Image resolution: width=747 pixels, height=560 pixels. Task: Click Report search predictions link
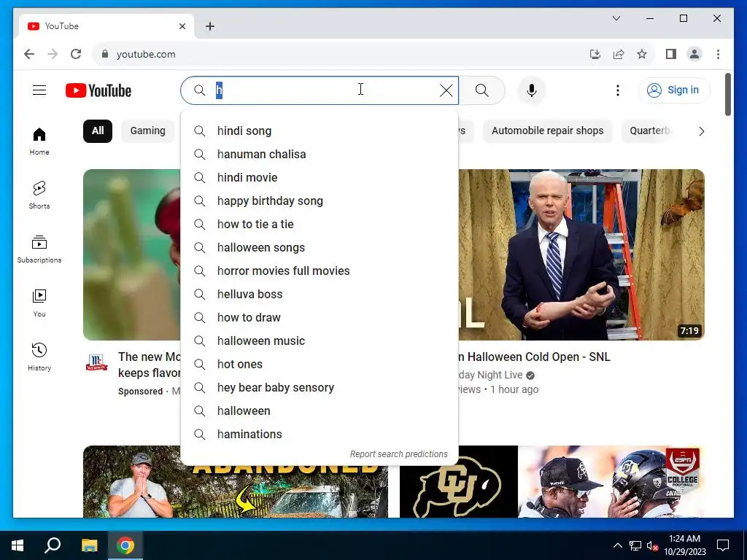click(399, 454)
